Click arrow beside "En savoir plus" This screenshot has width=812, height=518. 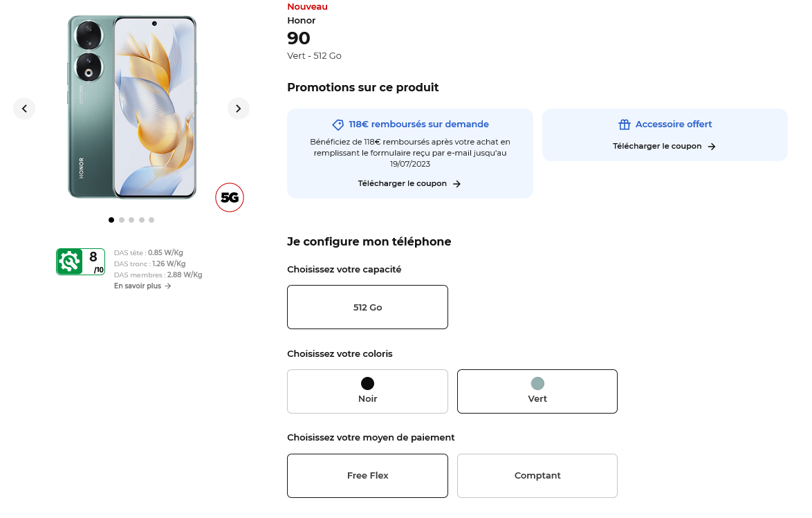pos(168,286)
